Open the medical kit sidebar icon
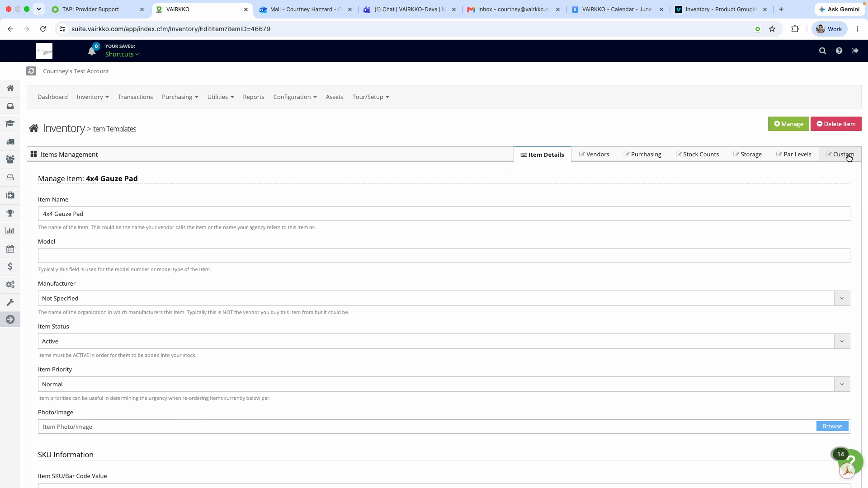 pos(10,195)
